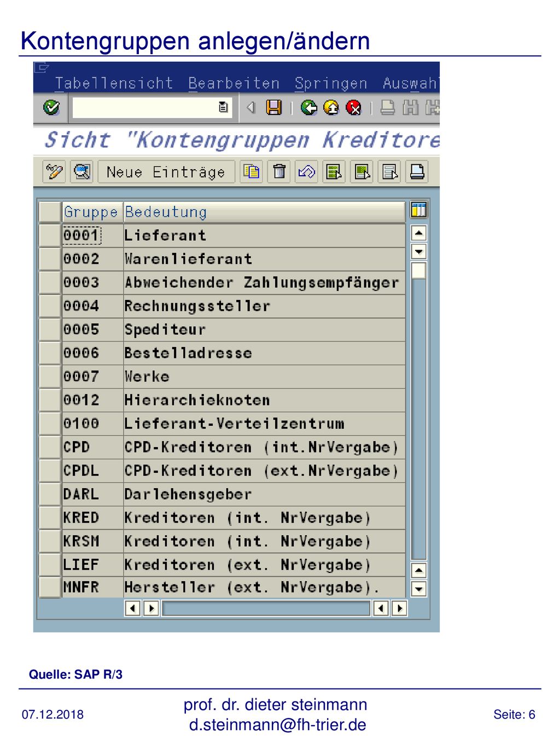Screen dimensions: 560x747
Task: Click the Copy As icon
Action: point(251,172)
